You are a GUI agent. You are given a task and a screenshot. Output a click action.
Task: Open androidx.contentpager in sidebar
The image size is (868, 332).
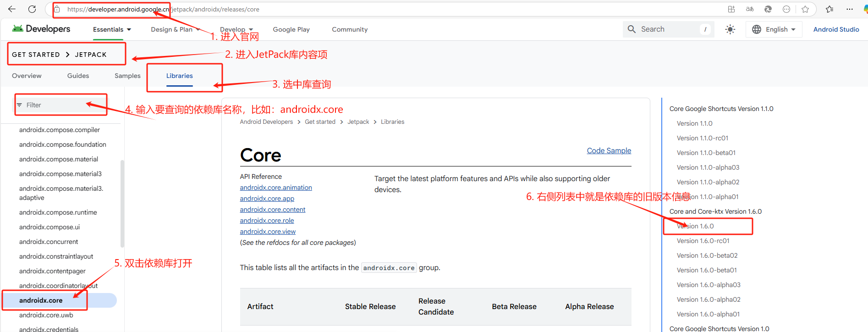(x=52, y=271)
